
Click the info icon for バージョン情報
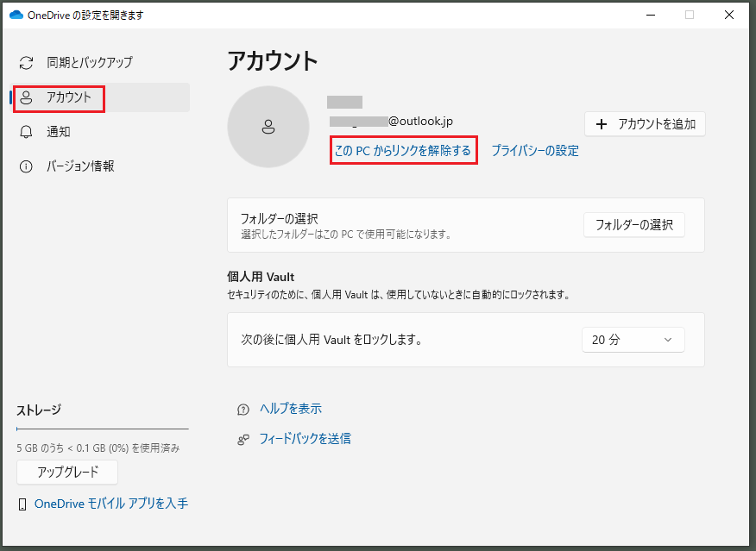pos(26,166)
